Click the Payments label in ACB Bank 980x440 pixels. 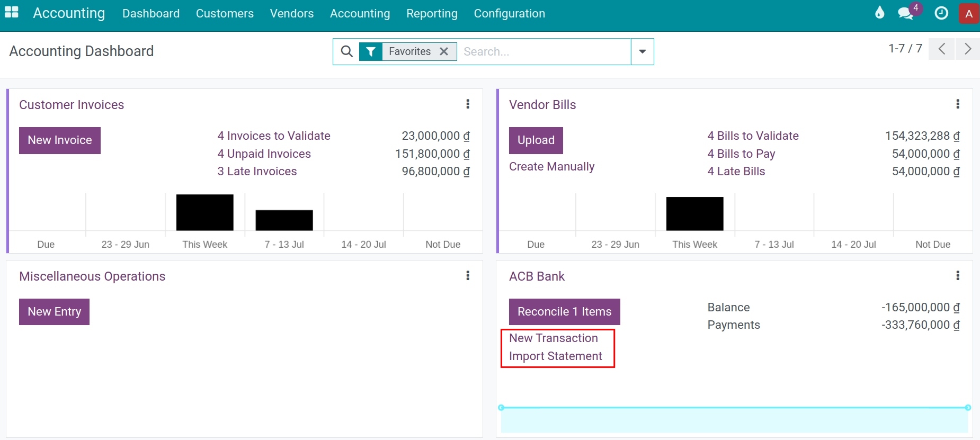(x=734, y=325)
